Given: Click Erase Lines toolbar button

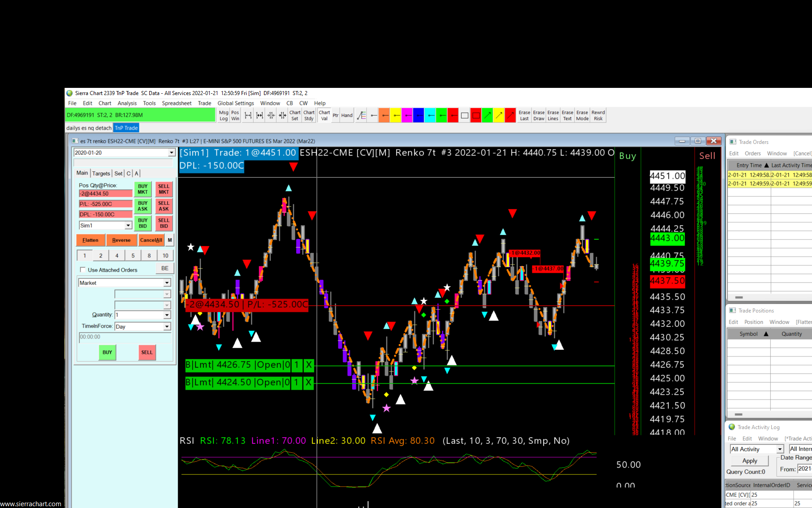Looking at the screenshot, I should pyautogui.click(x=553, y=115).
